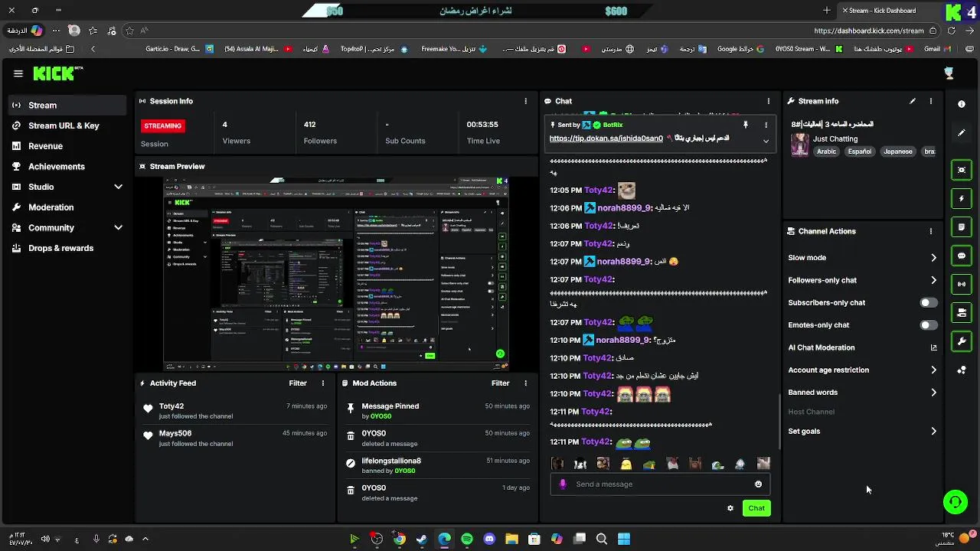Click the lightning bolt icon in right rail
The image size is (980, 551).
962,198
